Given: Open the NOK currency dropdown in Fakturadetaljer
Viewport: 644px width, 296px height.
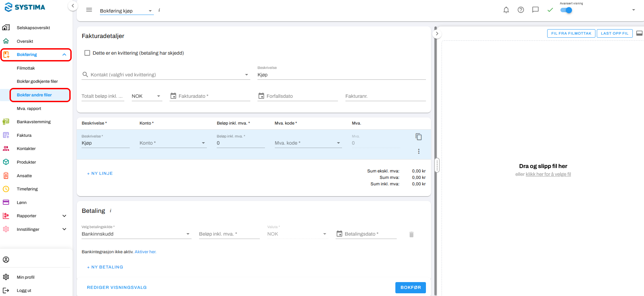Looking at the screenshot, I should (x=146, y=96).
